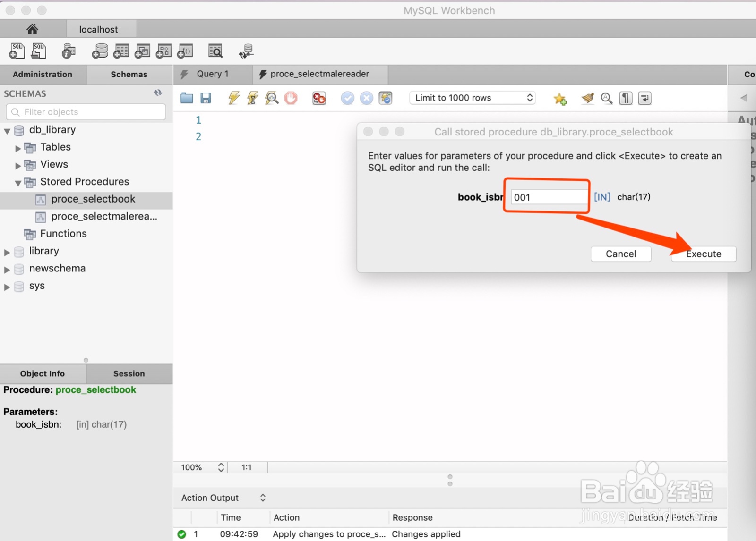The height and width of the screenshot is (541, 756).
Task: Open proce_selectmalereader editor tab
Action: pos(320,74)
